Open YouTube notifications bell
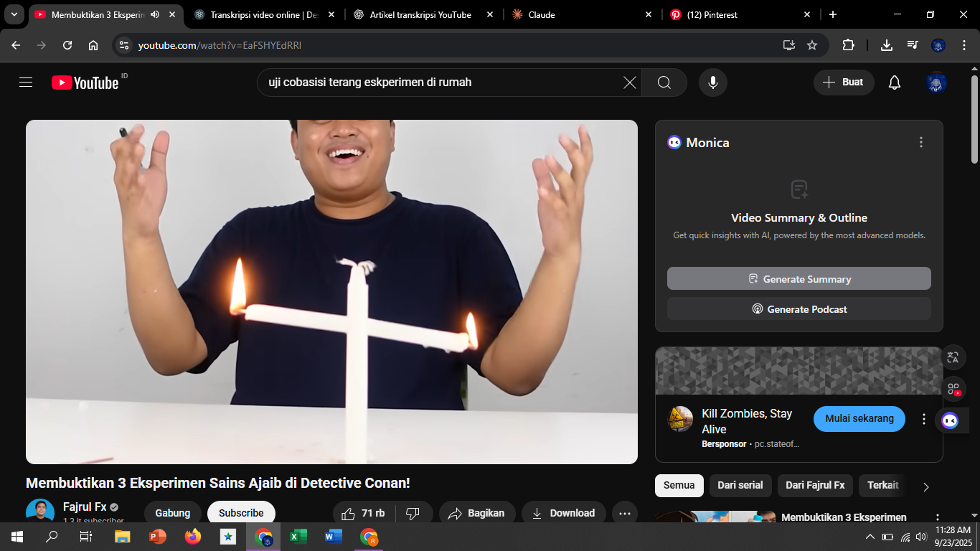Viewport: 980px width, 551px height. click(894, 82)
